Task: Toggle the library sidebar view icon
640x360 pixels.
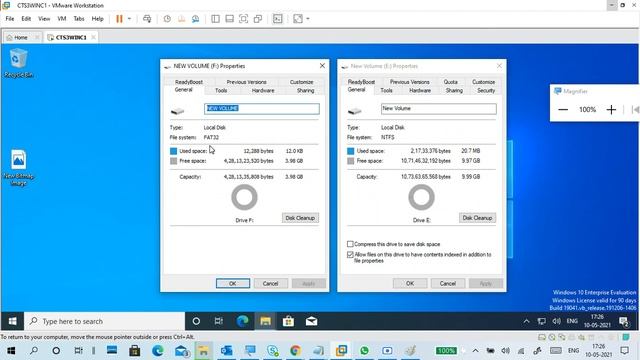Action: (x=216, y=19)
